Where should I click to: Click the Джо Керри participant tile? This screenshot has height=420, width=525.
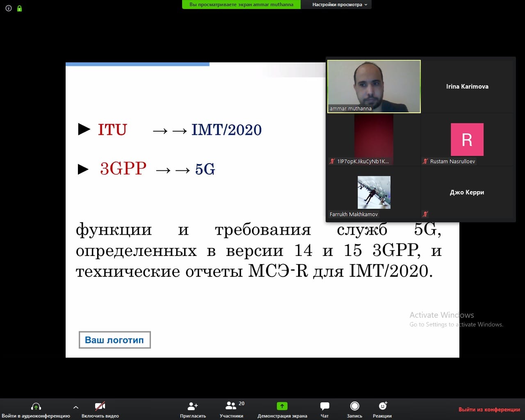[x=467, y=192]
